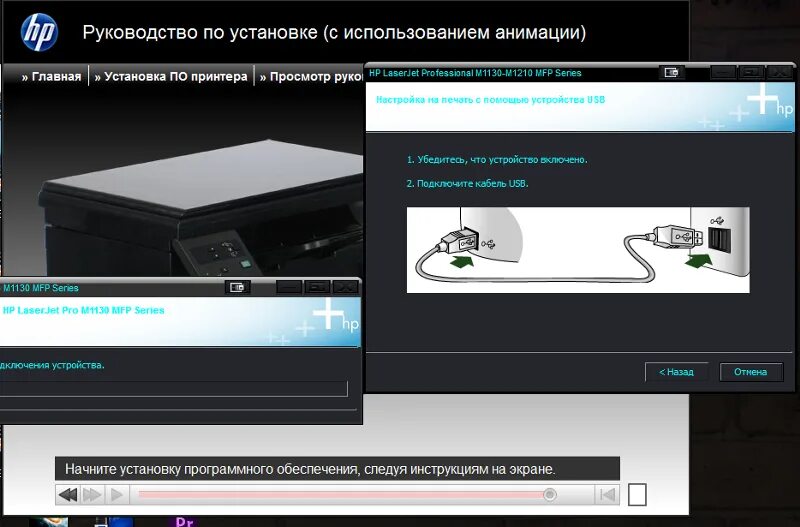Click the Отмена button

click(x=751, y=372)
